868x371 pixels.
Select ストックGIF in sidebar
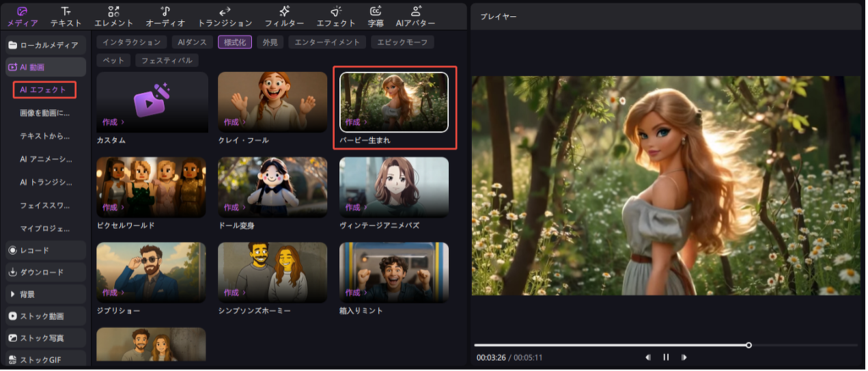tap(46, 359)
